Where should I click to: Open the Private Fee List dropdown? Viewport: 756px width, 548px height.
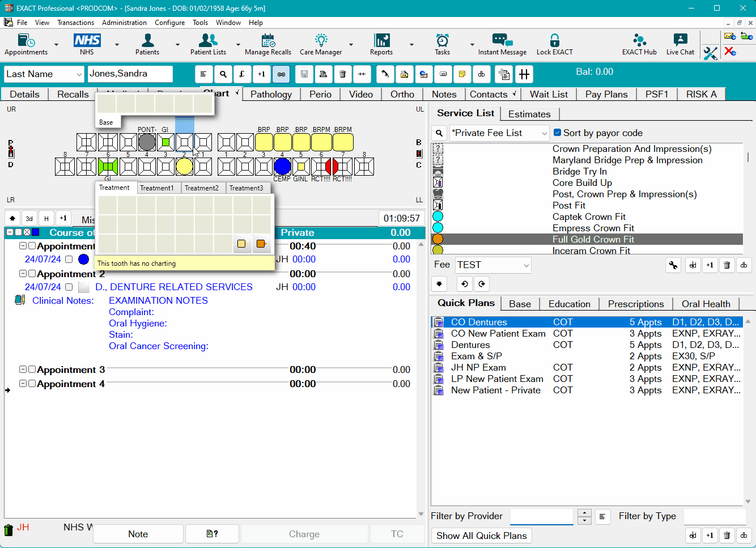click(544, 133)
